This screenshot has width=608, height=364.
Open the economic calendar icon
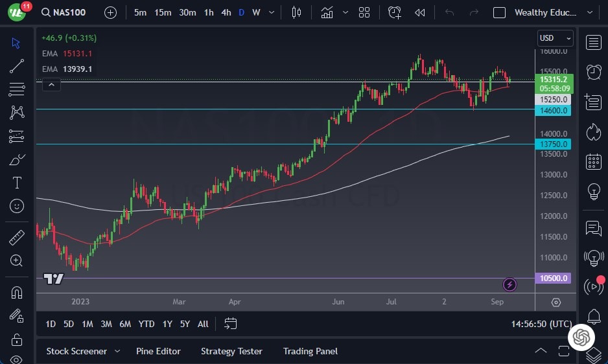[x=592, y=162]
